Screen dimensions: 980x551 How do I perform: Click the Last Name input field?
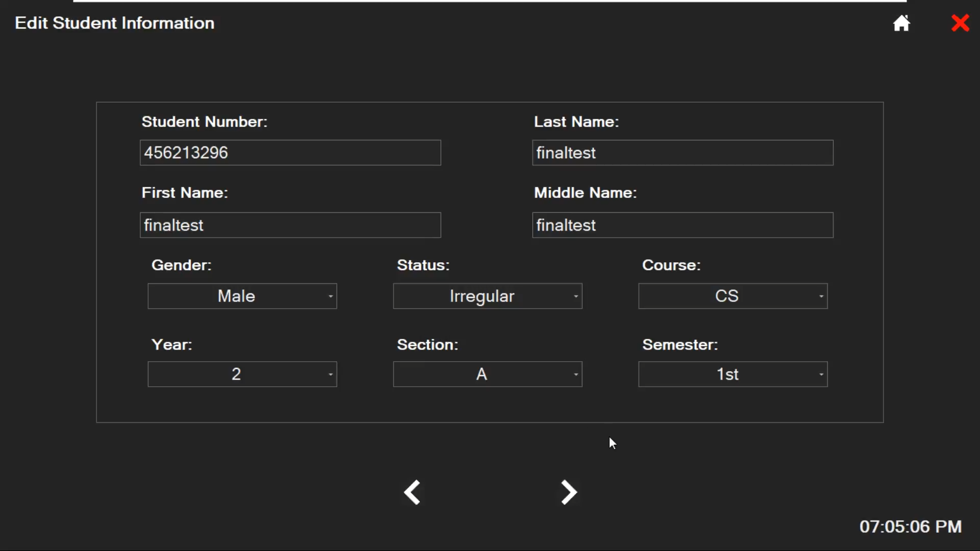683,153
